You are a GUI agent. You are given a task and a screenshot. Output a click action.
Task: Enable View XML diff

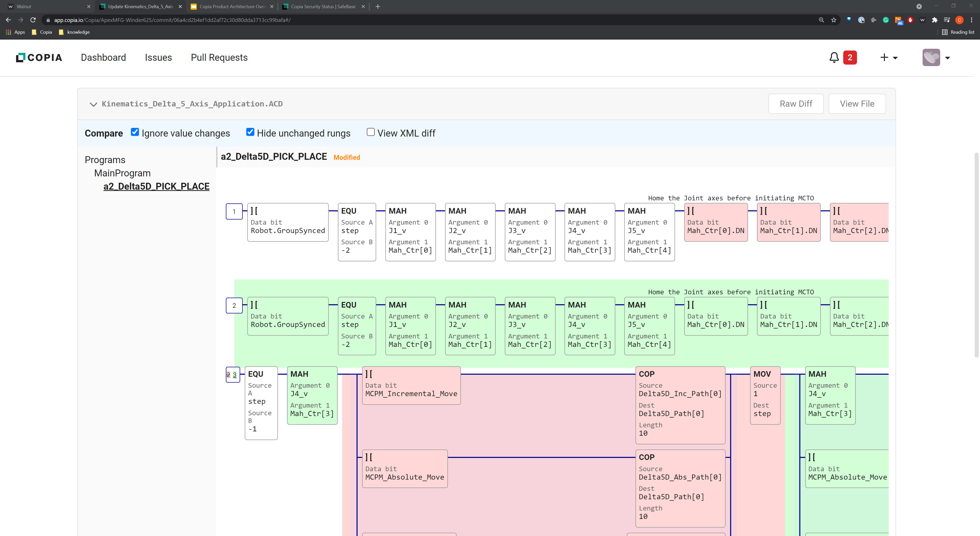tap(370, 132)
